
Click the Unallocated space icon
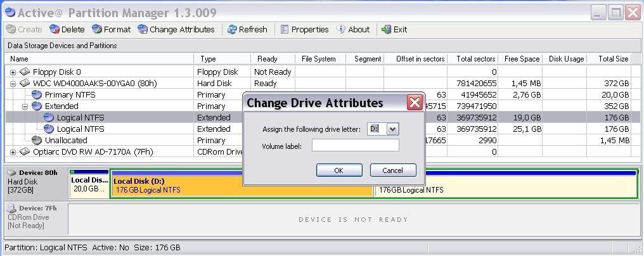[x=37, y=140]
